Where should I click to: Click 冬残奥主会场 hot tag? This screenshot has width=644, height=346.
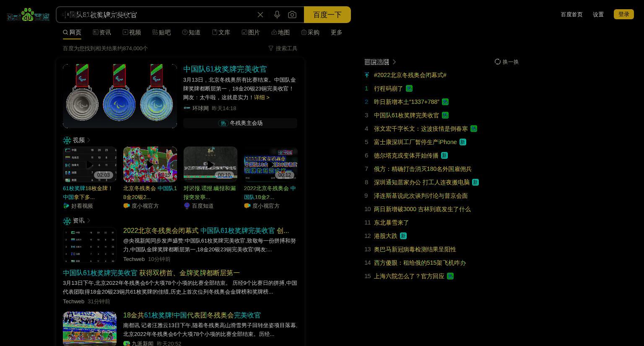tap(240, 123)
